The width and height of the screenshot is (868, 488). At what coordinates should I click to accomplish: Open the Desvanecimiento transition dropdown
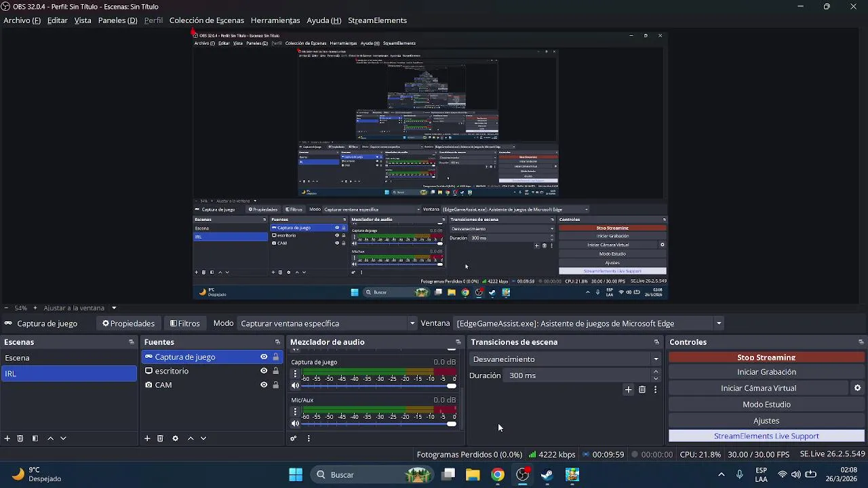pos(564,359)
